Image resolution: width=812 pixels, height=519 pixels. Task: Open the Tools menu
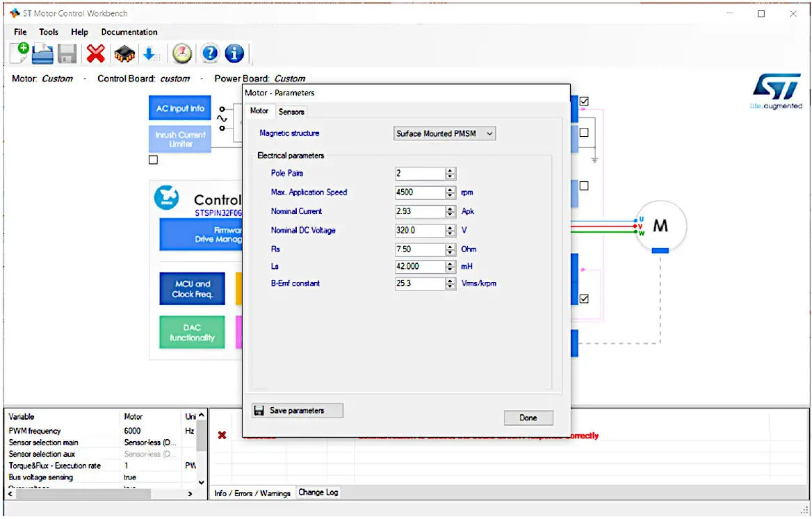click(x=49, y=32)
